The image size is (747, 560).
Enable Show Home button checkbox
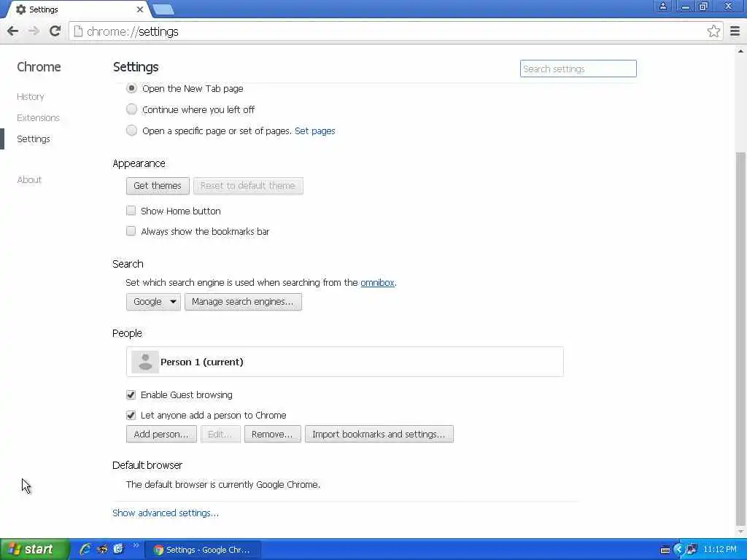131,211
